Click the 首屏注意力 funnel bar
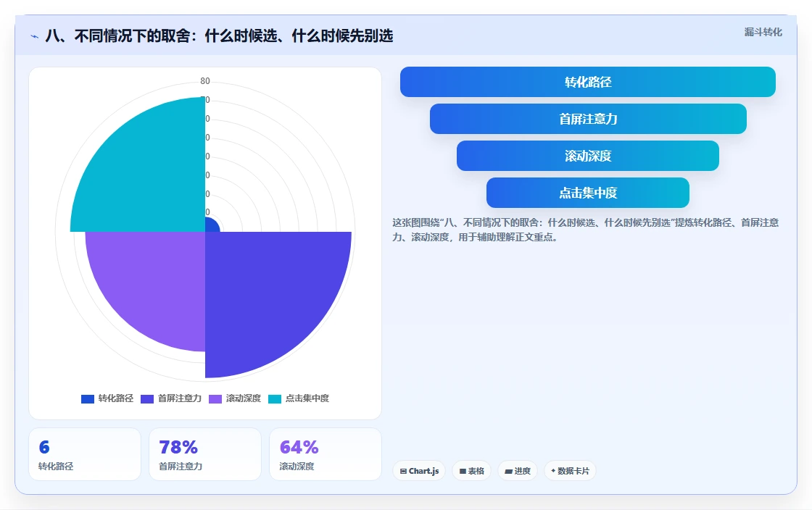The height and width of the screenshot is (510, 812). tap(588, 119)
